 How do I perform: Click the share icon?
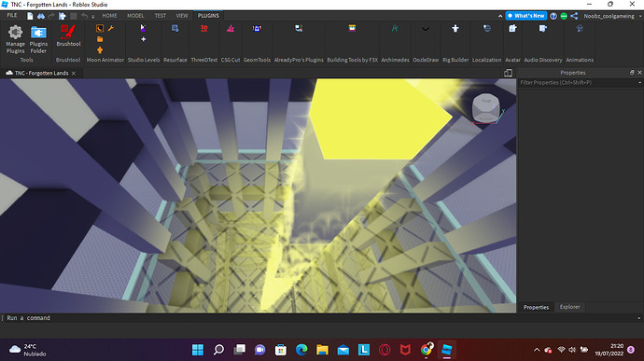point(574,16)
